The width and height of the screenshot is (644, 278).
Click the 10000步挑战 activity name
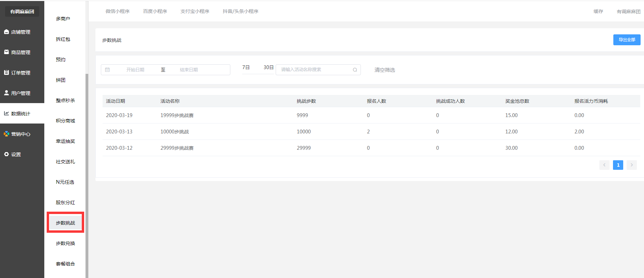click(174, 132)
